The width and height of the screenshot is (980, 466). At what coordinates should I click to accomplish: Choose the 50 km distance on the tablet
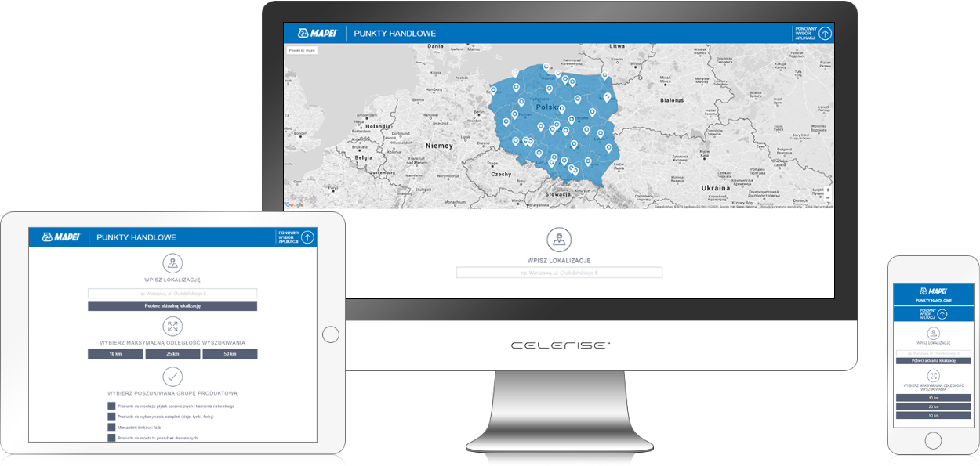tap(230, 354)
